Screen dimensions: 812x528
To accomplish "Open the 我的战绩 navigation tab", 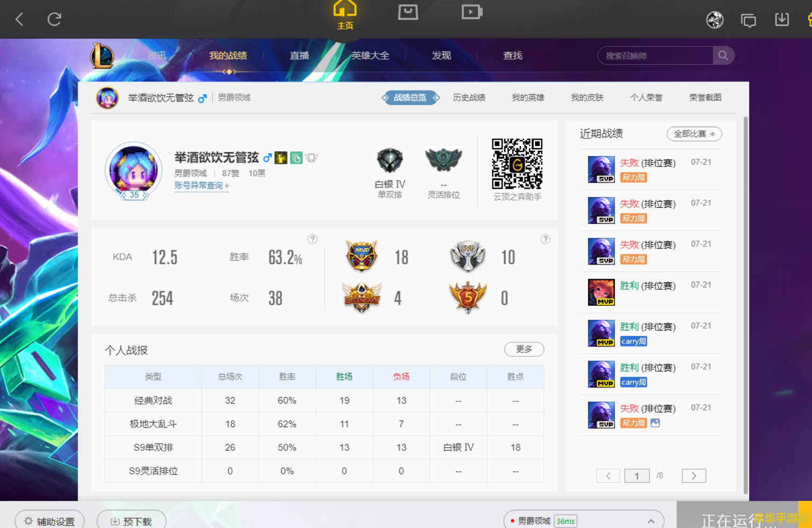I will point(228,56).
